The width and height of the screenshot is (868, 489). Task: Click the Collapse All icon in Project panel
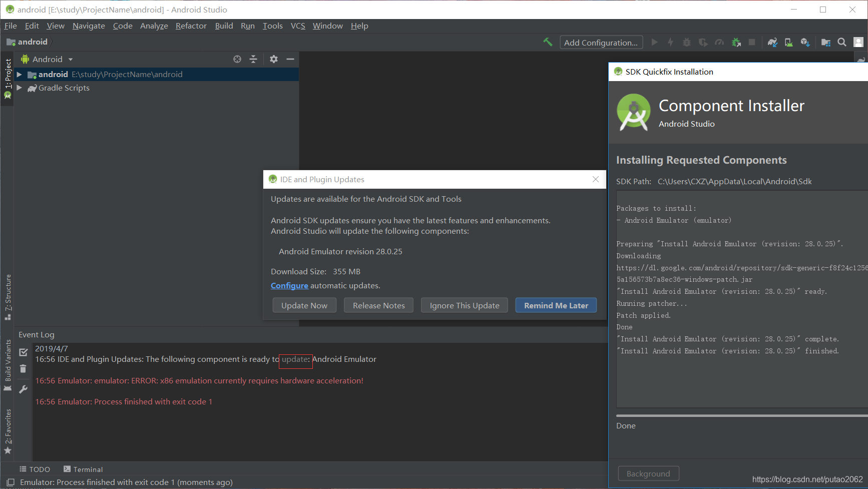coord(253,59)
